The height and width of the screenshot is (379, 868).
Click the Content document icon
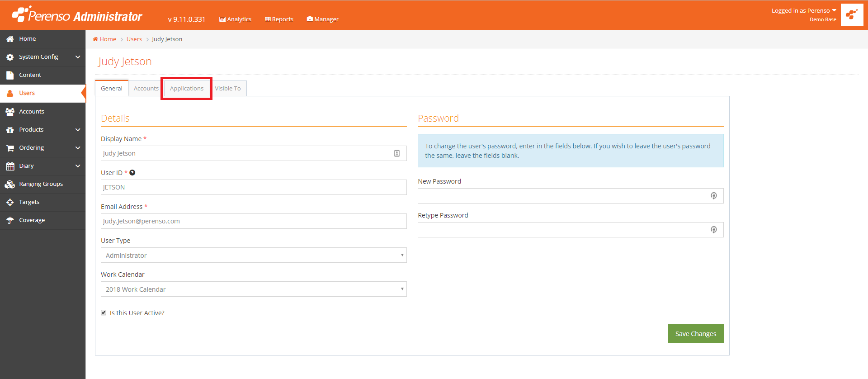(10, 75)
